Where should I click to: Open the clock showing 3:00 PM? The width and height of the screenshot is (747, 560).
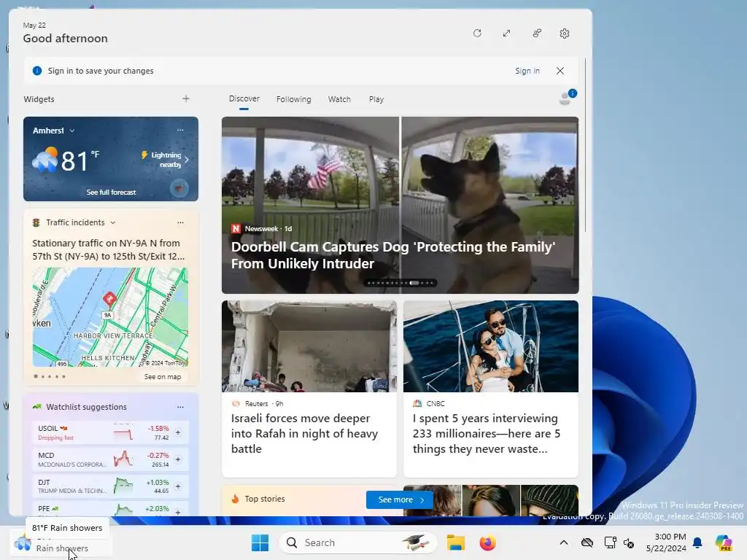666,542
